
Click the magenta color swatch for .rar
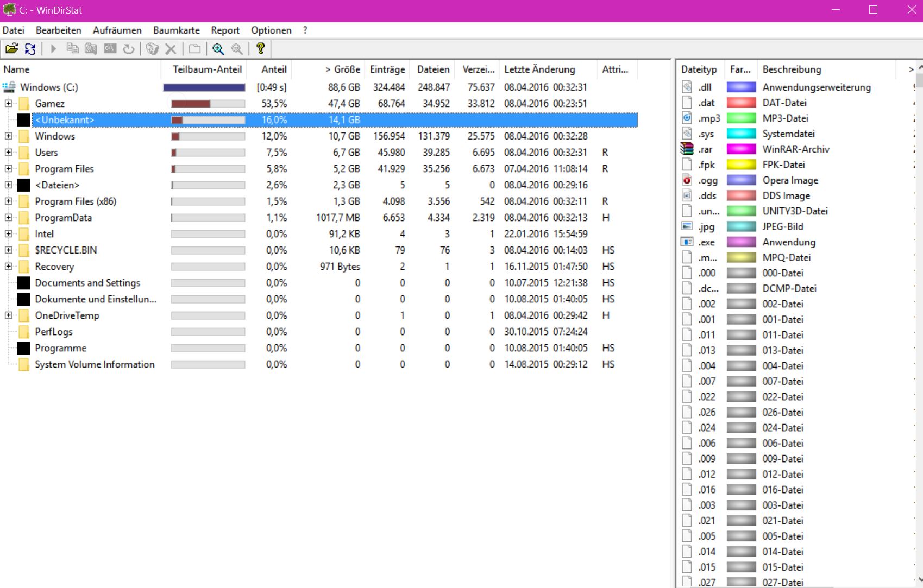coord(742,149)
